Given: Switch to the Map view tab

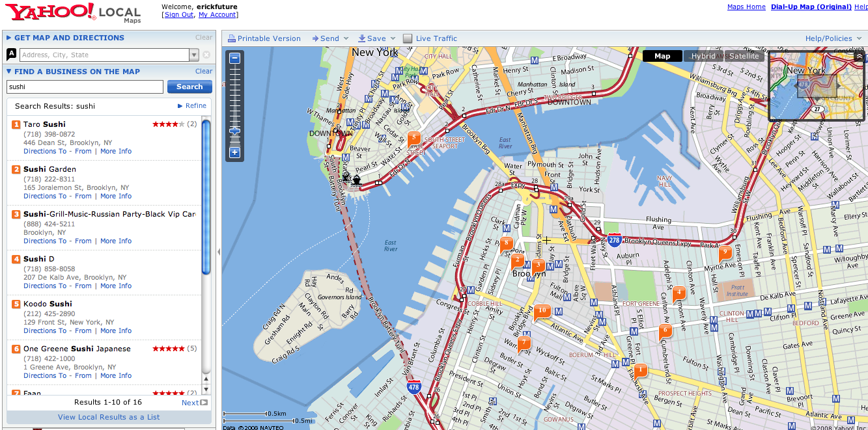Looking at the screenshot, I should pos(662,56).
